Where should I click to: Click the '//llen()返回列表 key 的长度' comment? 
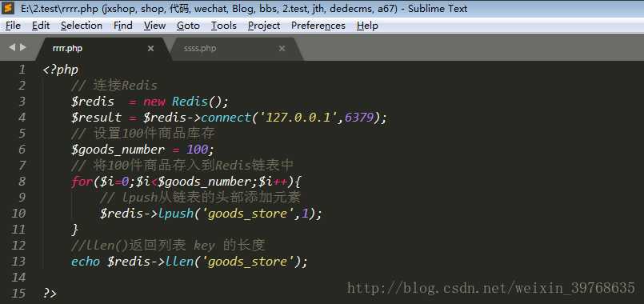click(x=168, y=246)
